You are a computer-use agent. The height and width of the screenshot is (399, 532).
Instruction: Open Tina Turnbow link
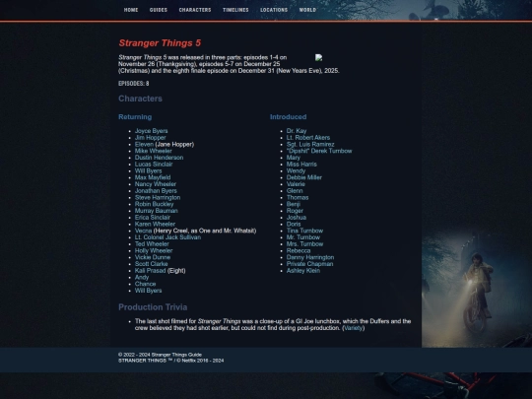(305, 231)
